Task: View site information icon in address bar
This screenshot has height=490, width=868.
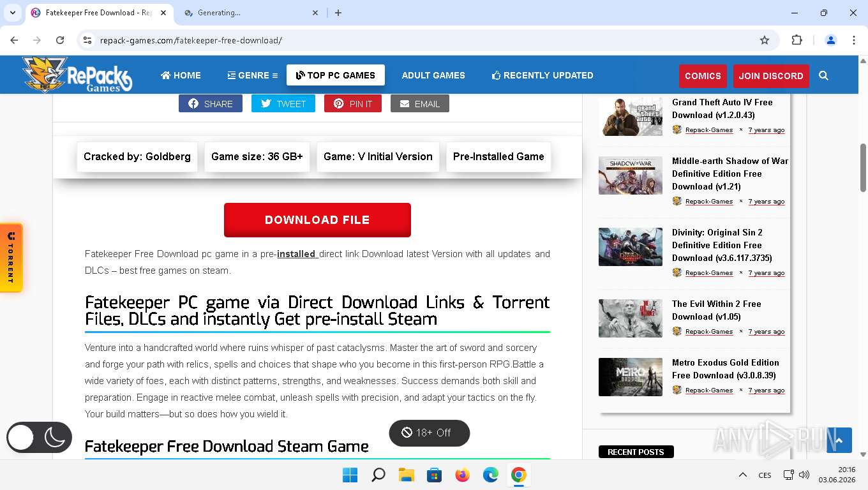Action: (87, 40)
